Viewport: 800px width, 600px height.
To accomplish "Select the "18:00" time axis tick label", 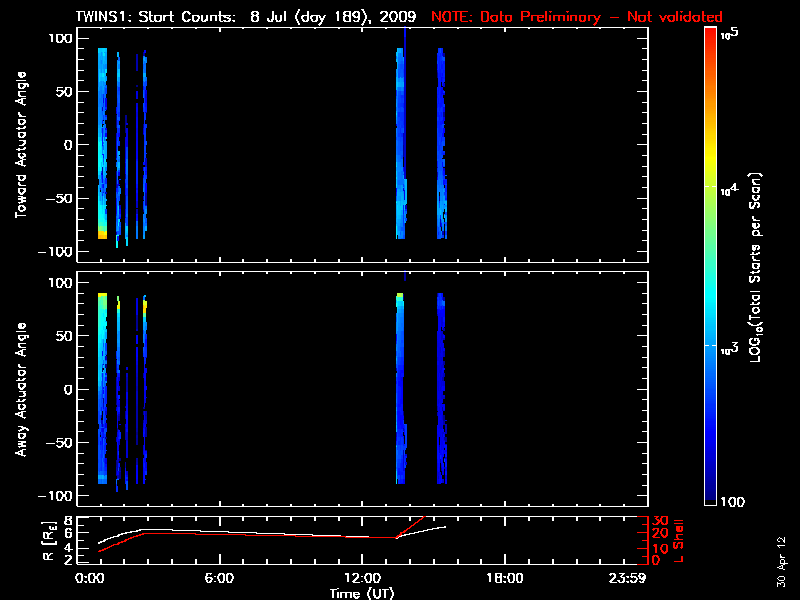I will coord(504,578).
